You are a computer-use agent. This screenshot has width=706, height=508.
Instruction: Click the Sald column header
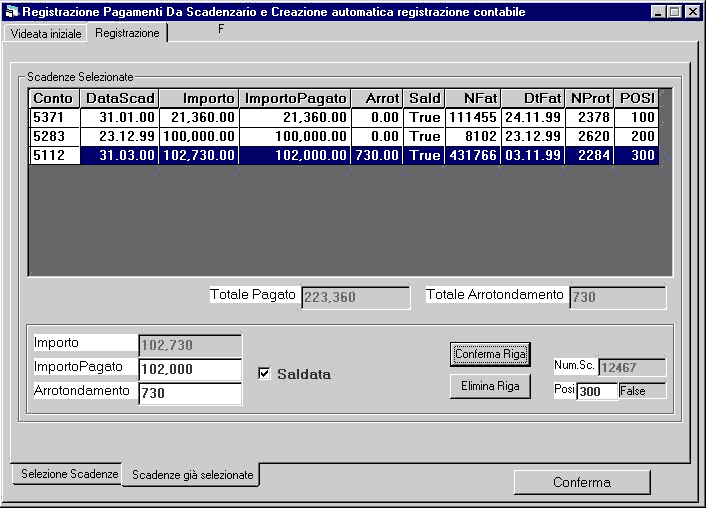click(x=424, y=98)
